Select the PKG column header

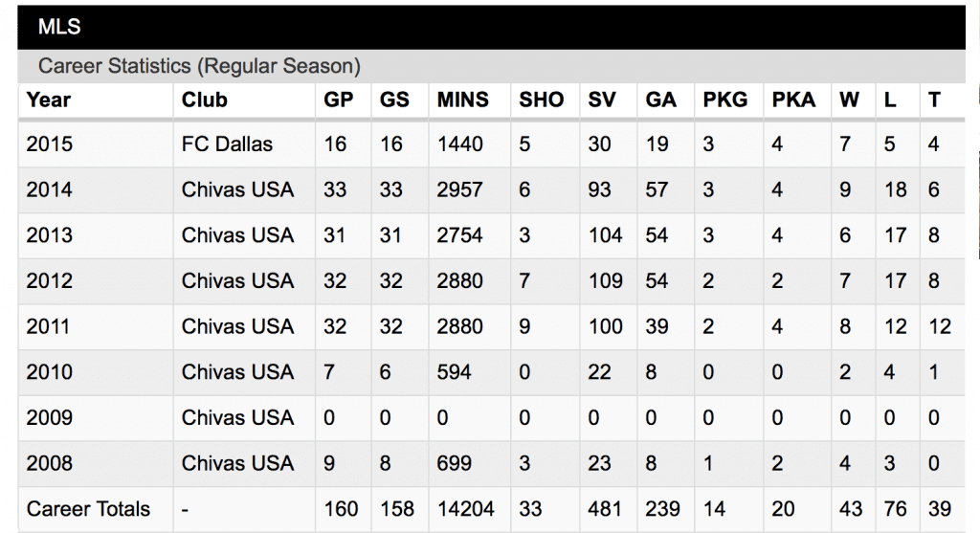tap(725, 100)
